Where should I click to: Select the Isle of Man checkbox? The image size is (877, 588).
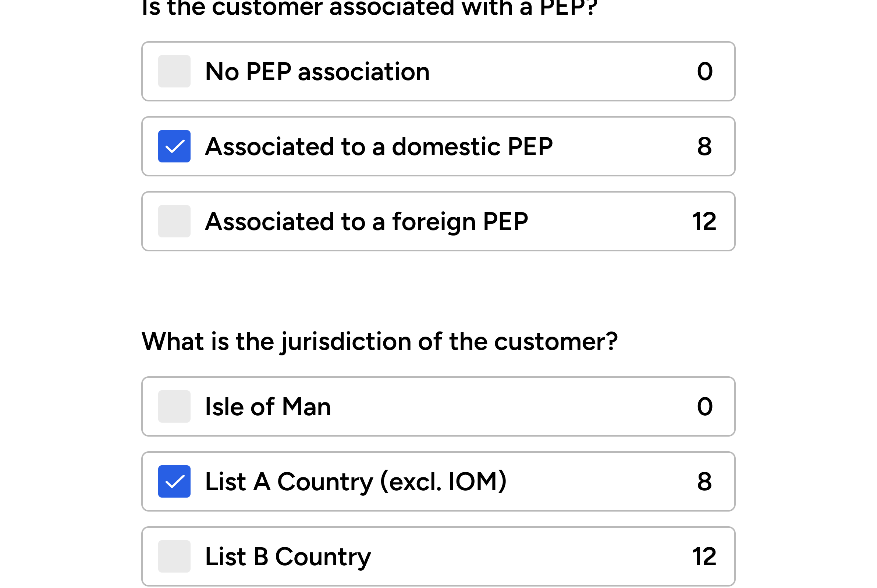pos(174,406)
